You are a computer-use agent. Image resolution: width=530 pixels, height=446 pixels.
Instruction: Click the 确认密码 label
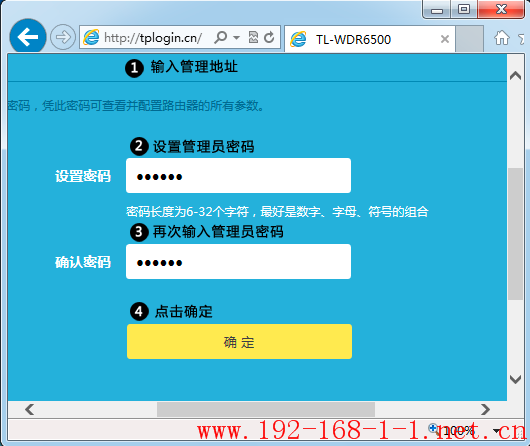click(83, 262)
